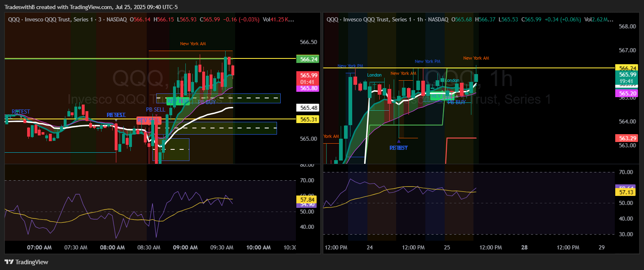Click the magenta 565.20 price label
644x270 pixels.
626,94
